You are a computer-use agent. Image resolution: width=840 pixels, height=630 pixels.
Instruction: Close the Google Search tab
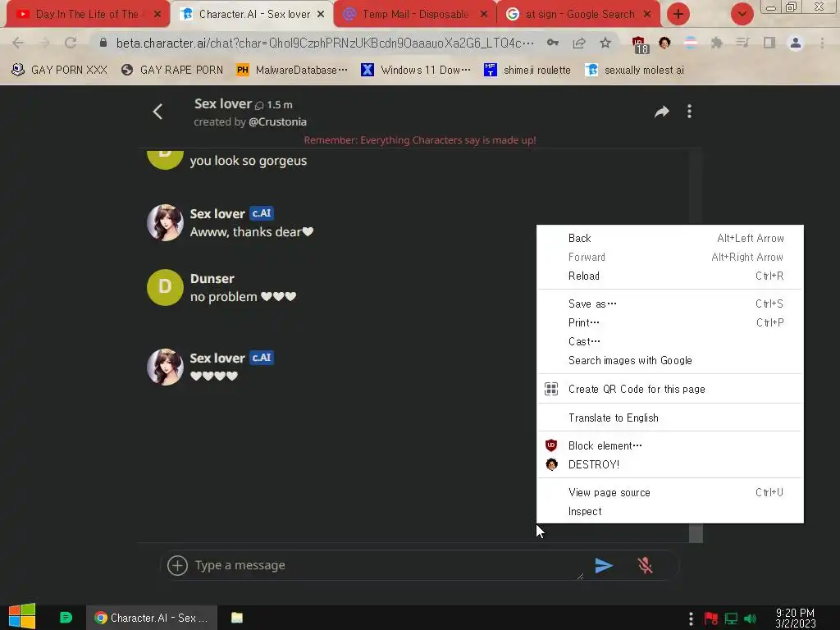tap(647, 15)
